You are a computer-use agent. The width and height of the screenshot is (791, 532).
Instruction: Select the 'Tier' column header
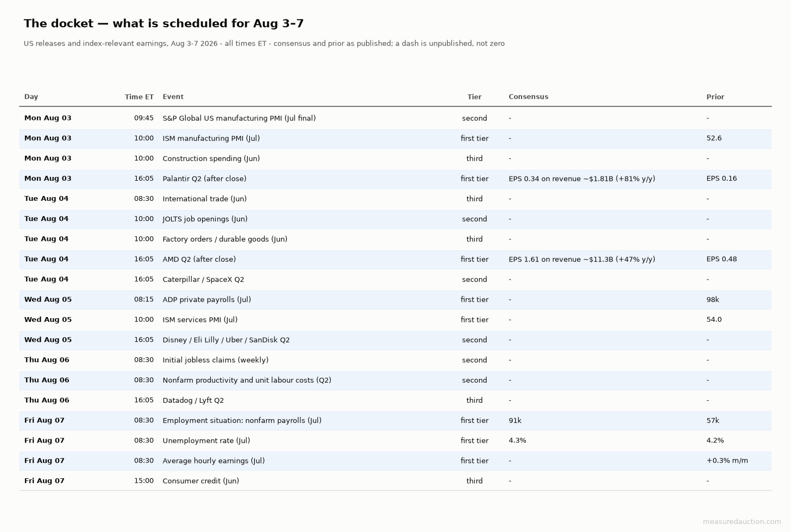point(474,97)
